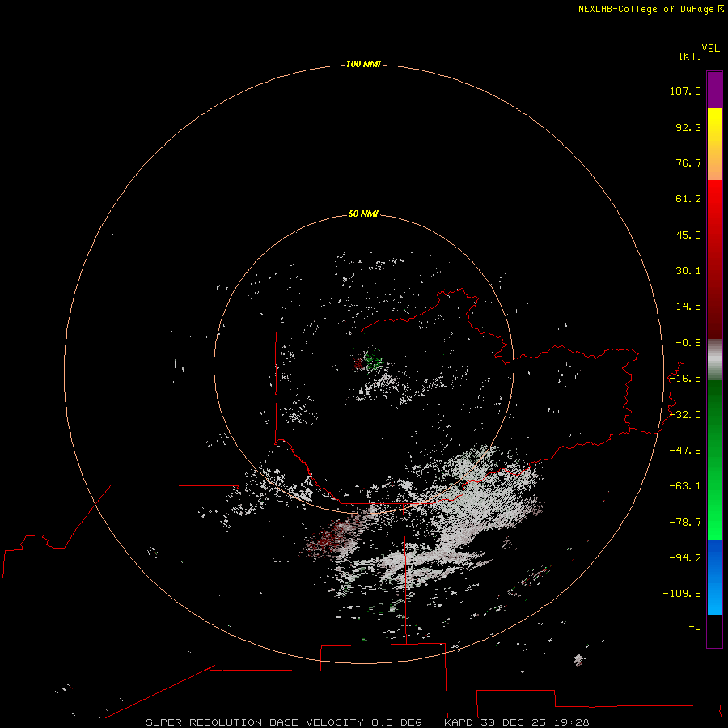Select the -16.5 scale label
728x728 pixels.
(685, 379)
